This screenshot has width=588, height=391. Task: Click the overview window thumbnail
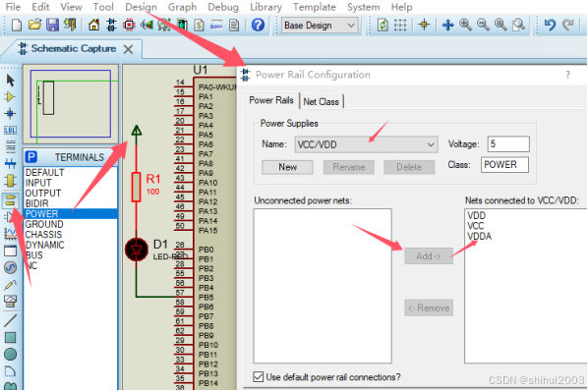click(71, 104)
